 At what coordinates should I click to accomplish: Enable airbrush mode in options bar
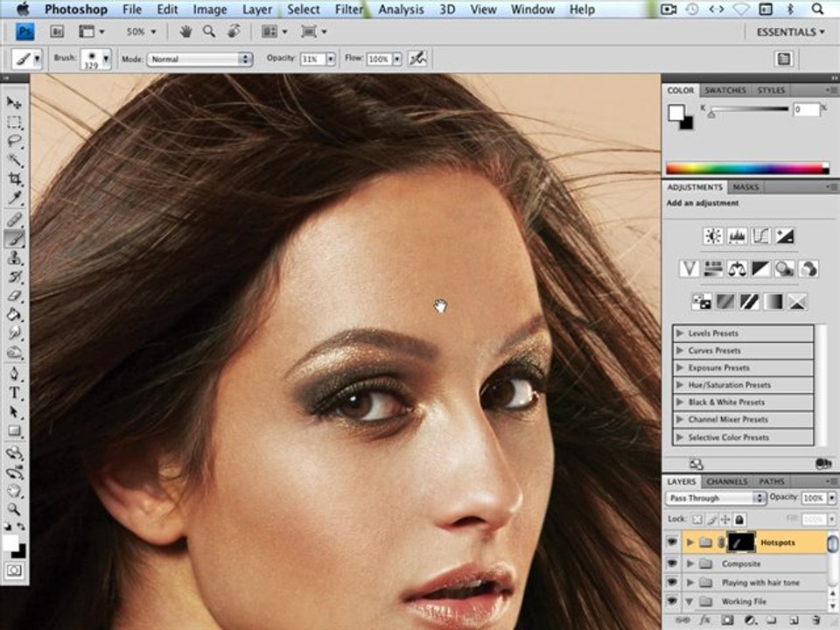[x=417, y=59]
